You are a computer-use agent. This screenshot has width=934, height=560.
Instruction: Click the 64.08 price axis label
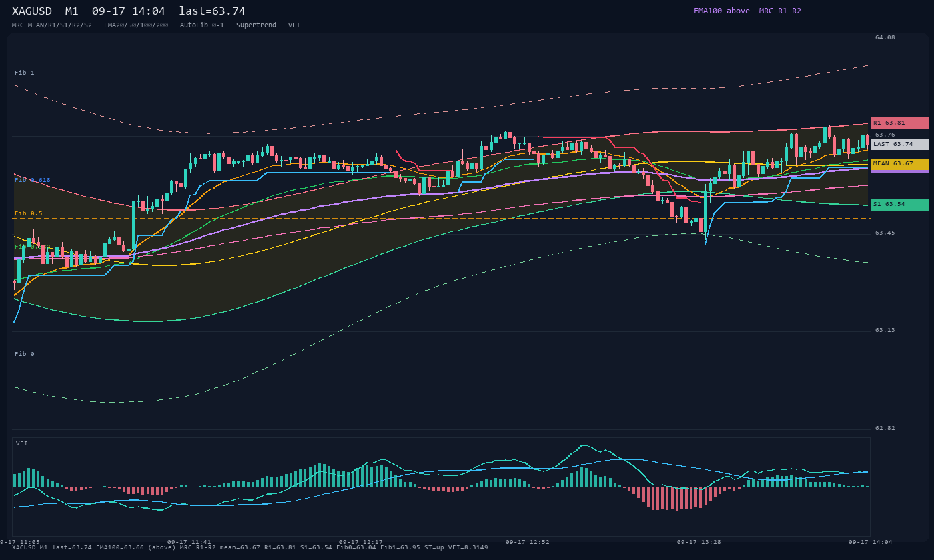click(x=885, y=37)
